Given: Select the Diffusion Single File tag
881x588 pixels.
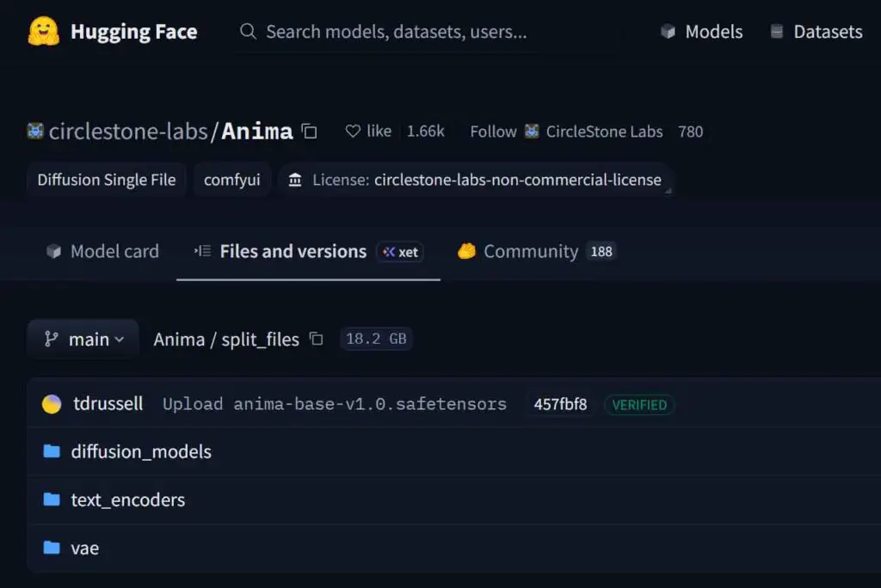Looking at the screenshot, I should [106, 180].
